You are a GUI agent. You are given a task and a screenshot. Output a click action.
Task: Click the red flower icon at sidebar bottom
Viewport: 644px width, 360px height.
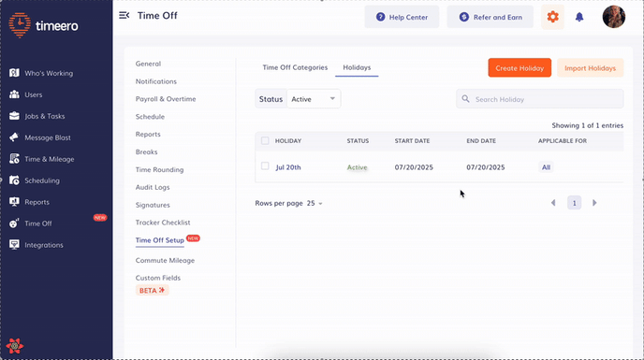pyautogui.click(x=14, y=346)
